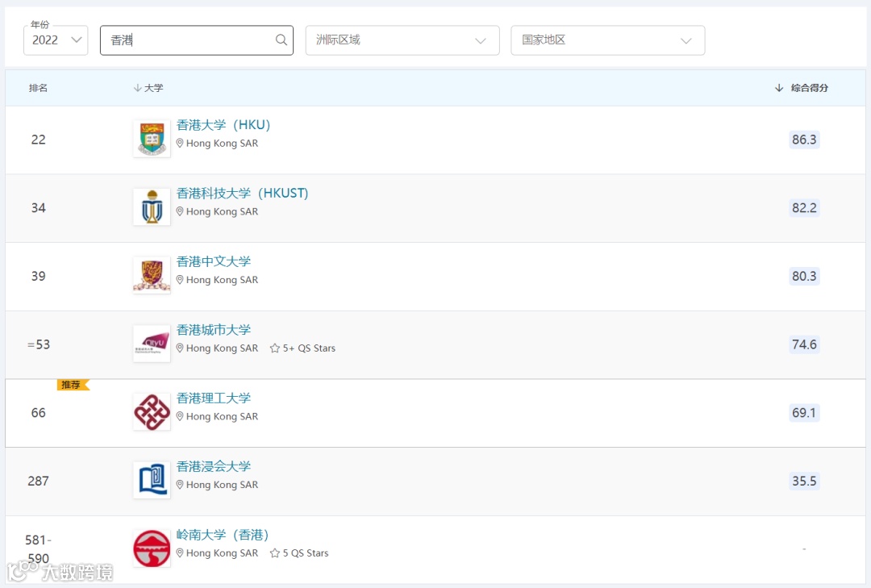Open the 香港大学 (HKU) link
871x588 pixels.
click(223, 125)
